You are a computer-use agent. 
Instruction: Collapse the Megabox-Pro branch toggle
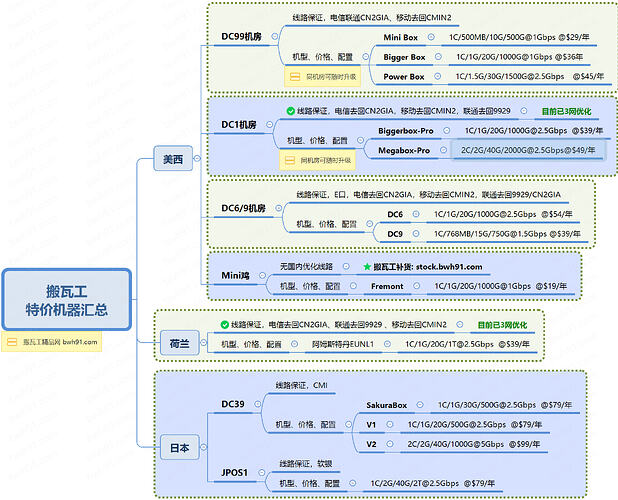[443, 150]
